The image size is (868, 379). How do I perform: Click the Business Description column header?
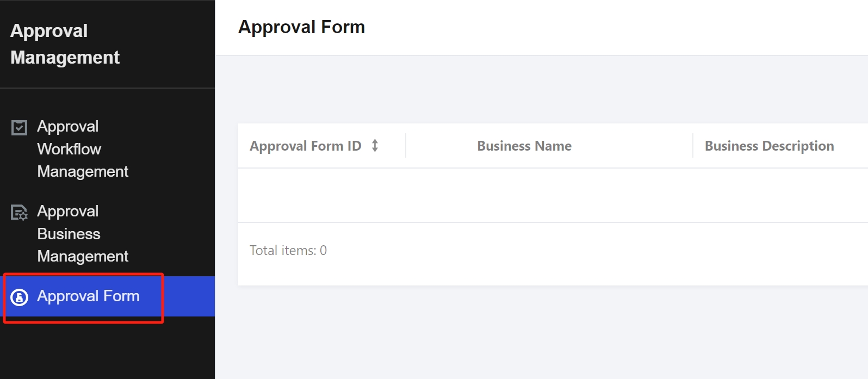coord(769,146)
